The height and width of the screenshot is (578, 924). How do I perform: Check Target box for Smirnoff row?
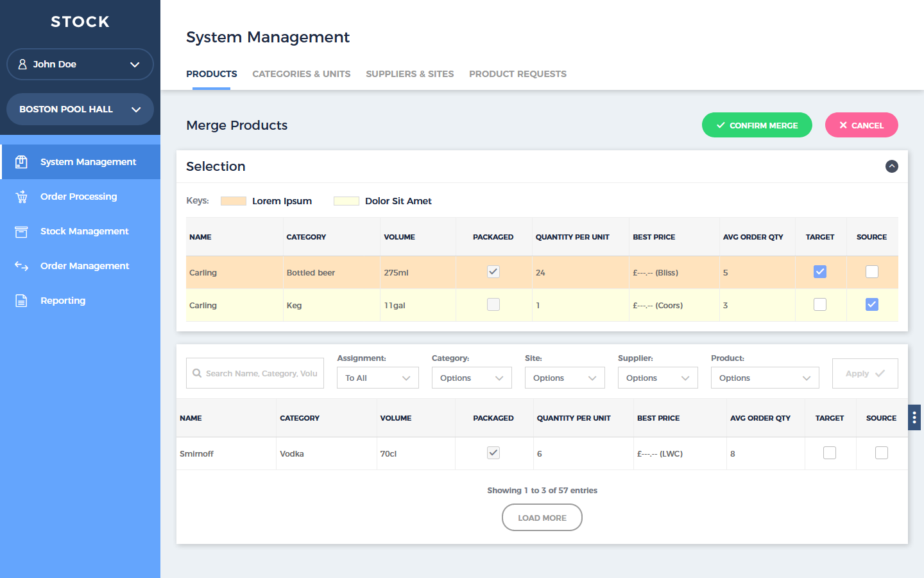(830, 453)
